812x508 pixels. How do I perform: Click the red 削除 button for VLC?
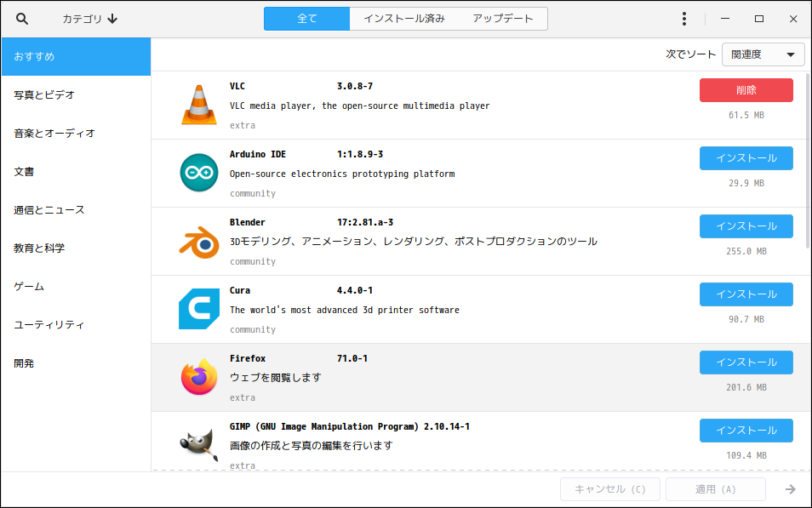[746, 90]
